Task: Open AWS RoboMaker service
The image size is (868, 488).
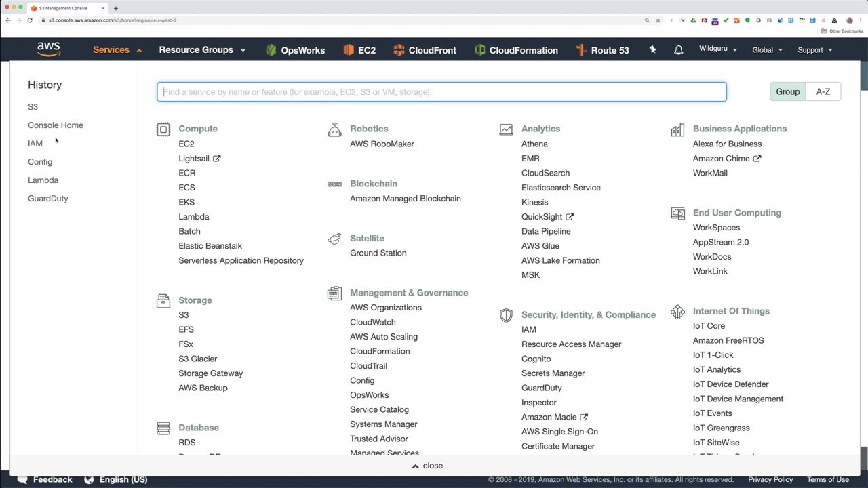Action: pyautogui.click(x=382, y=144)
